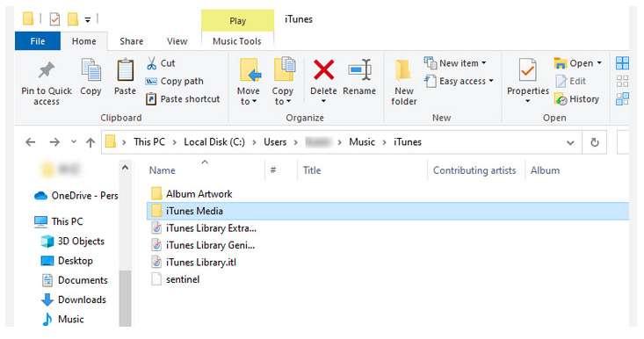The height and width of the screenshot is (339, 644).
Task: Expand the Open dropdown arrow
Action: point(599,63)
